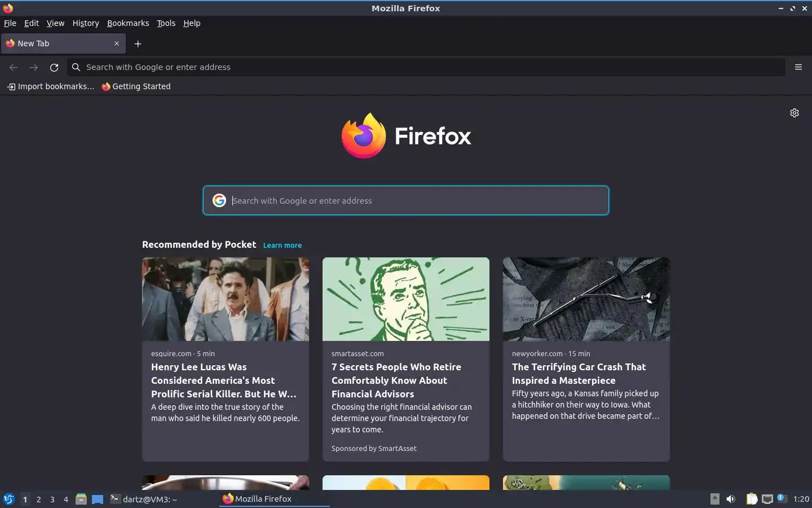Screen dimensions: 812x508
Task: Open a new tab with plus button
Action: tap(138, 43)
